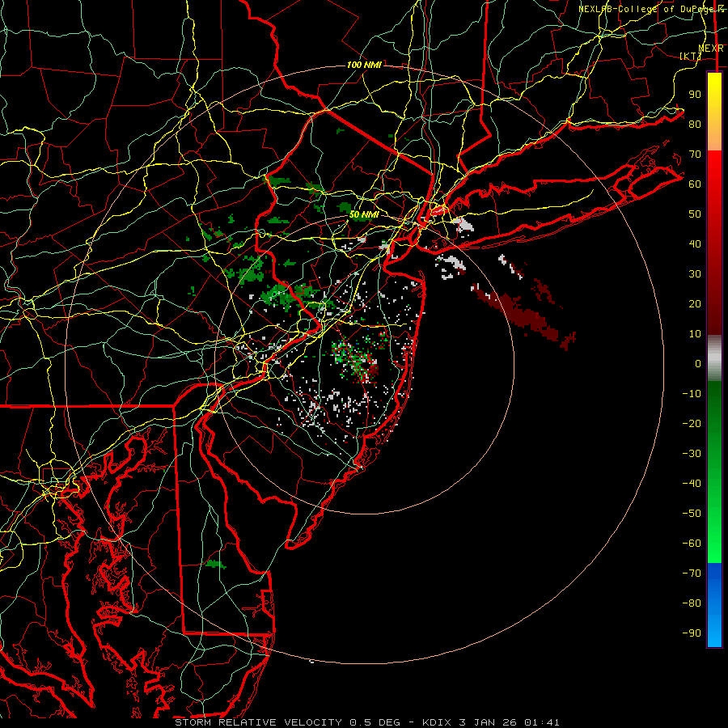Click the "-30" scale value
This screenshot has width=728, height=728.
point(692,454)
